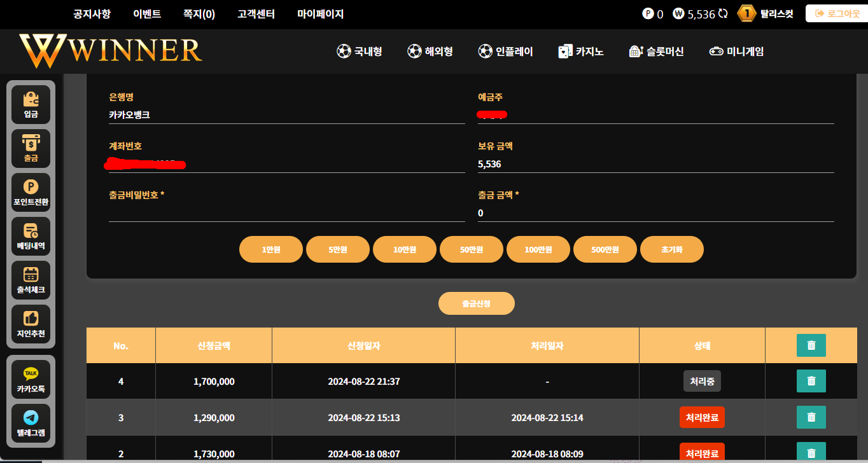The width and height of the screenshot is (868, 463).
Task: Delete row 4 with trash button
Action: 811,381
